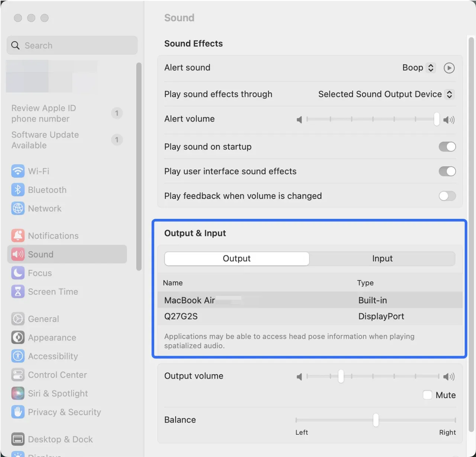Screen dimensions: 476x457
Task: Click the Network globe icon
Action: [x=18, y=208]
